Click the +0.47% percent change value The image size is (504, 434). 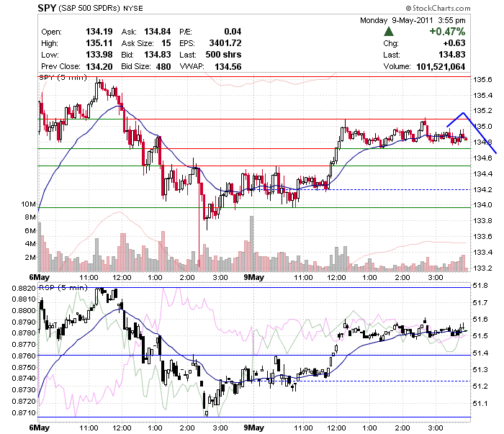pos(447,32)
